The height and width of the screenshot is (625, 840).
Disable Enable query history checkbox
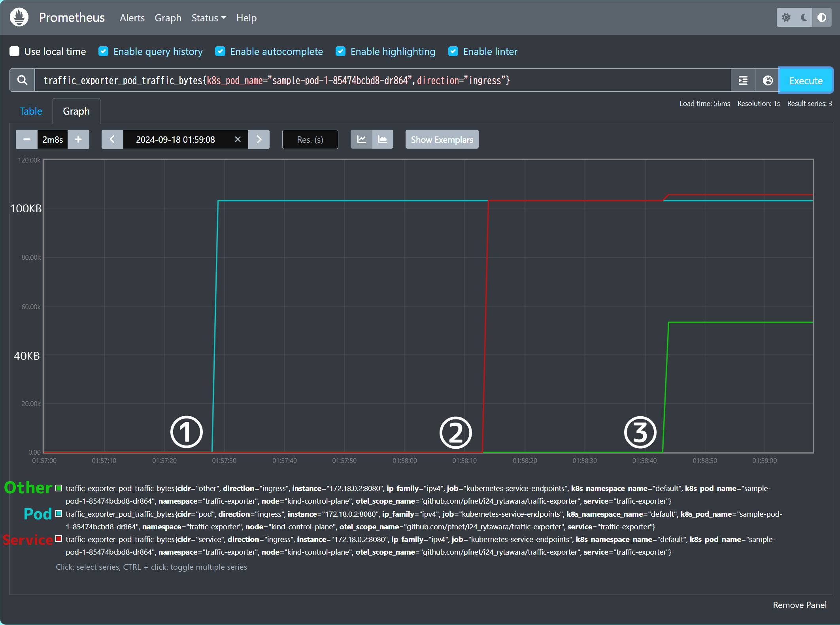tap(103, 51)
